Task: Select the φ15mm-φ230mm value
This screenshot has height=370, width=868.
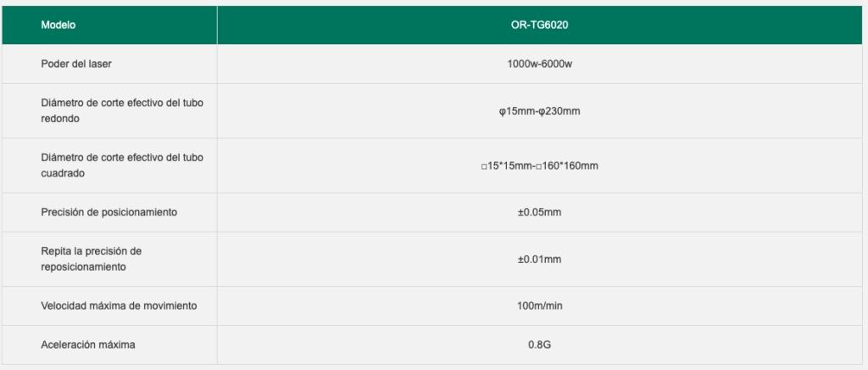Action: pyautogui.click(x=539, y=111)
